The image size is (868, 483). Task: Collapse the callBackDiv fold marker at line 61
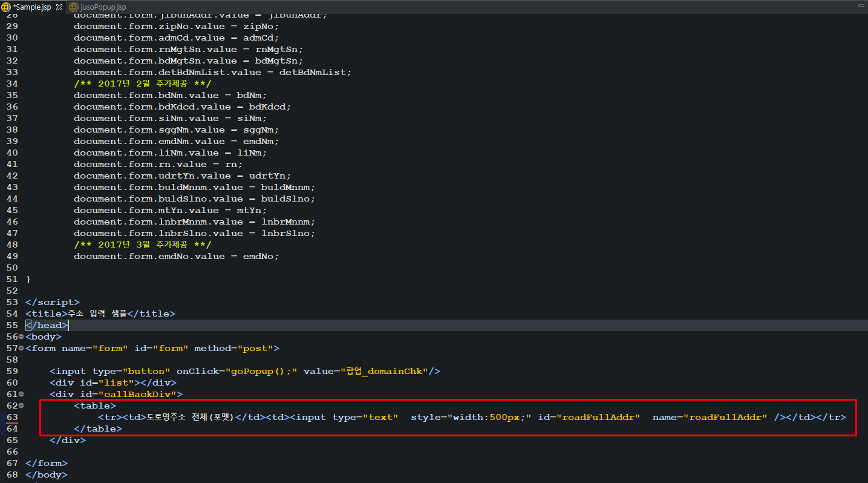[21, 394]
